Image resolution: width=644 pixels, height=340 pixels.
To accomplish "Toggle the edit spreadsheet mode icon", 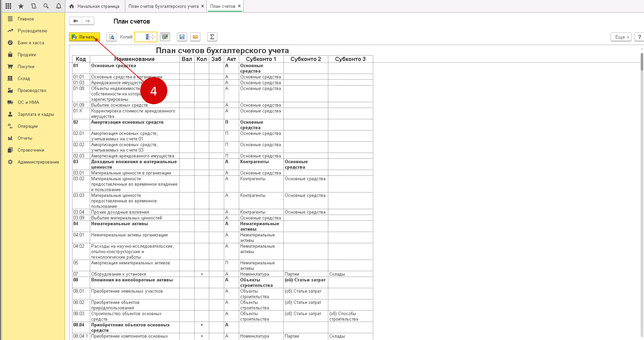I will coord(165,37).
